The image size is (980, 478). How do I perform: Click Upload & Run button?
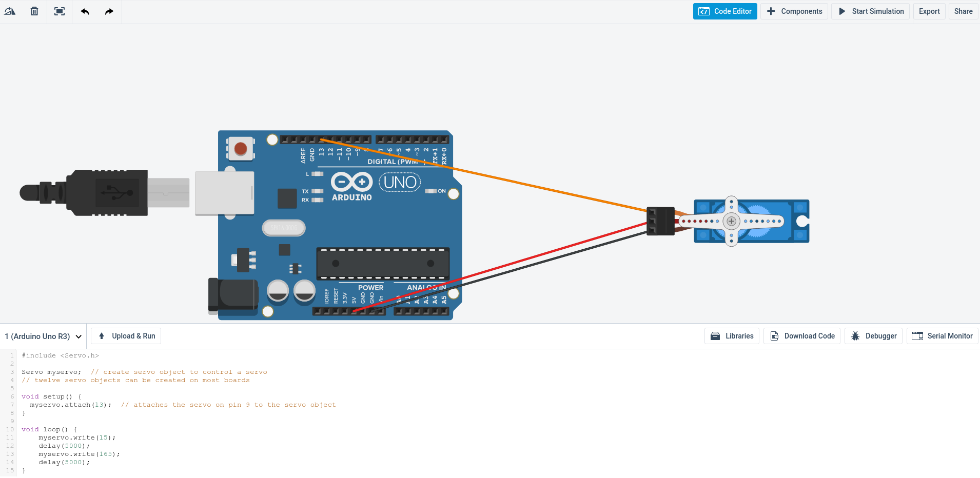(126, 336)
